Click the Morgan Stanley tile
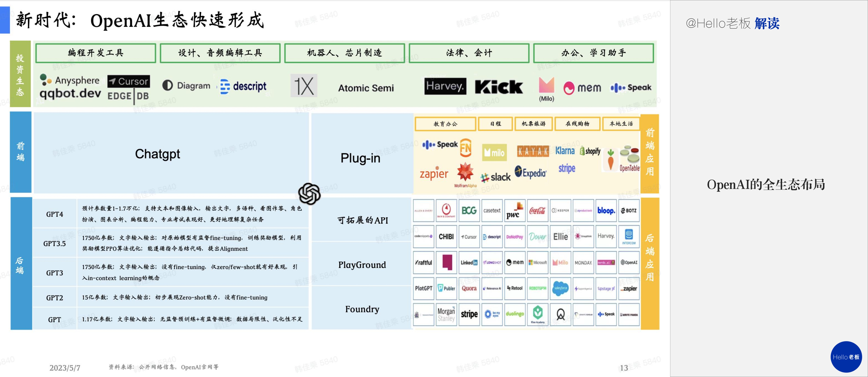Viewport: 868px width, 377px height. [x=446, y=314]
